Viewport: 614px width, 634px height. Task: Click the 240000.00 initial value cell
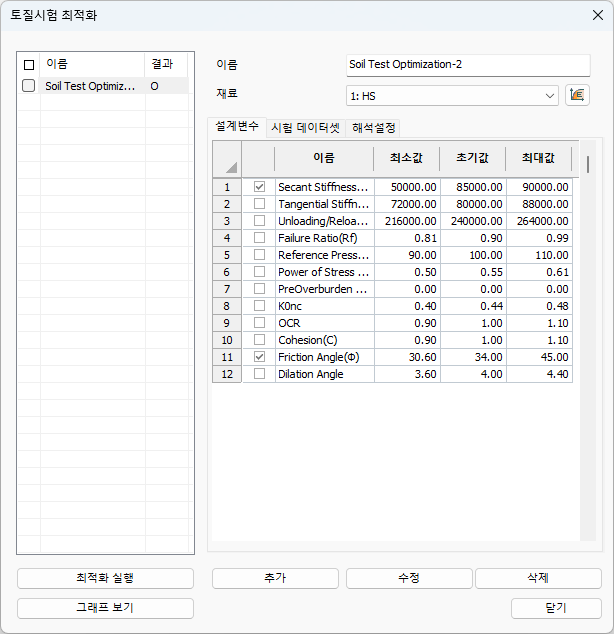473,221
